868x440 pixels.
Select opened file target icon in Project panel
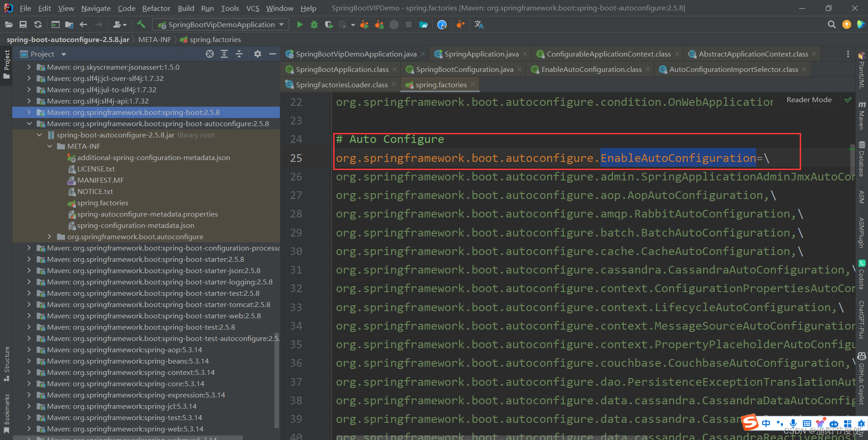coord(210,54)
